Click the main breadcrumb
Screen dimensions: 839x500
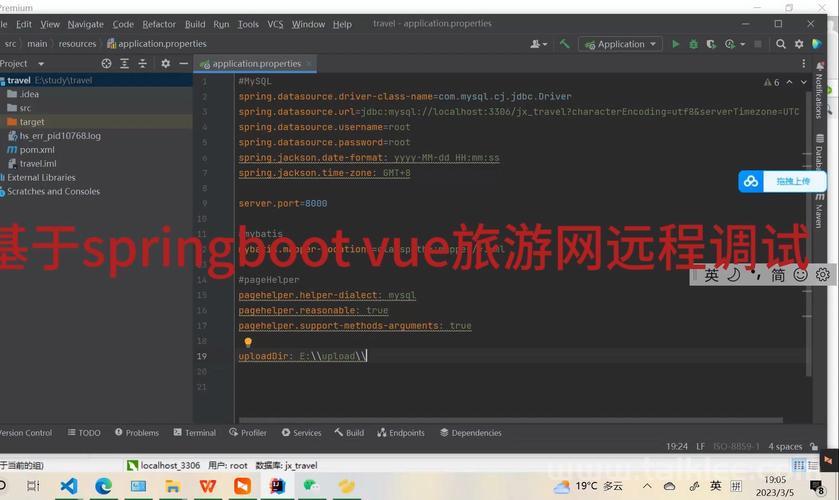(37, 44)
